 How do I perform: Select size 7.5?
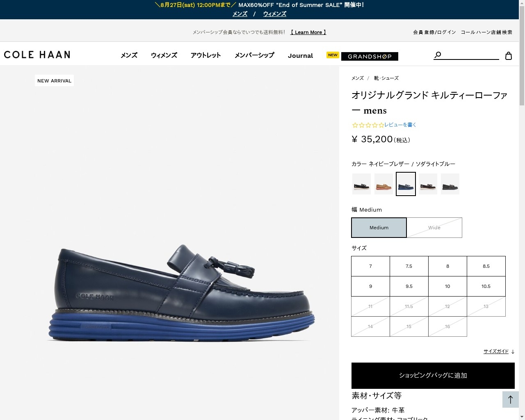(x=409, y=266)
